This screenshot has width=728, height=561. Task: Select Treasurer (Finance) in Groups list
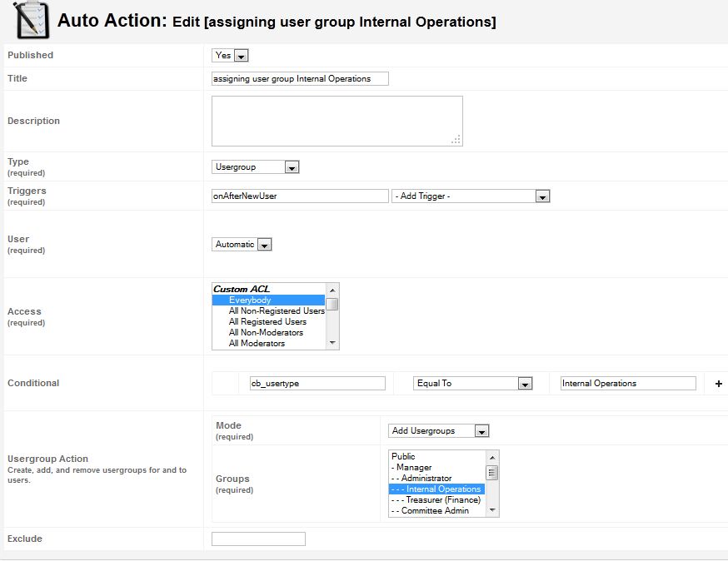436,499
